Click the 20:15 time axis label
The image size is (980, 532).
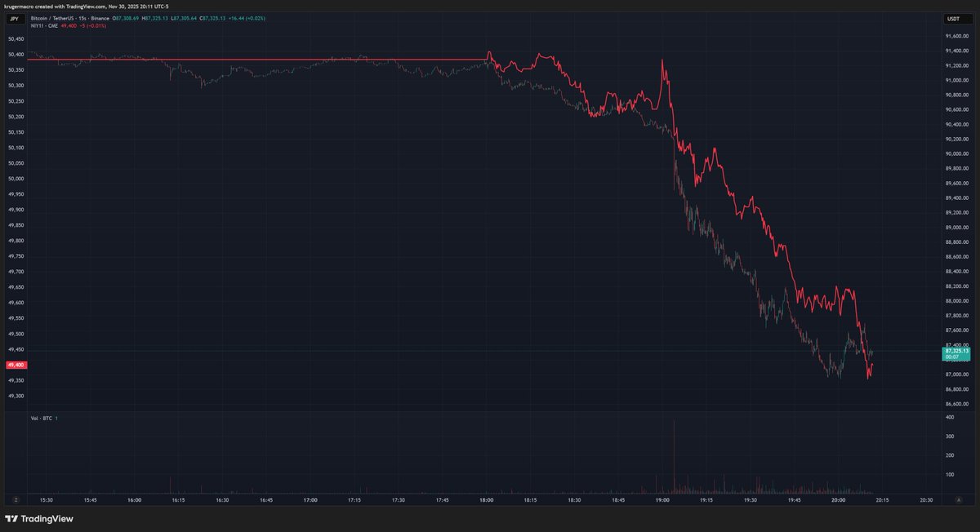click(882, 499)
